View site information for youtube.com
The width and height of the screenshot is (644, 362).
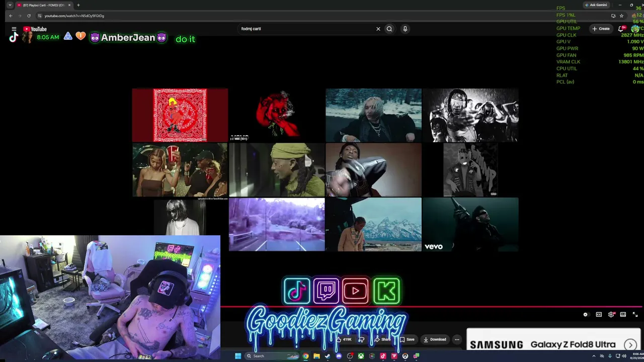pyautogui.click(x=40, y=16)
